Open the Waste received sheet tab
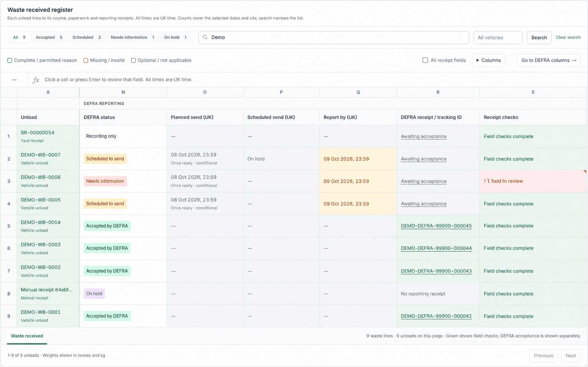The width and height of the screenshot is (588, 367). (27, 336)
